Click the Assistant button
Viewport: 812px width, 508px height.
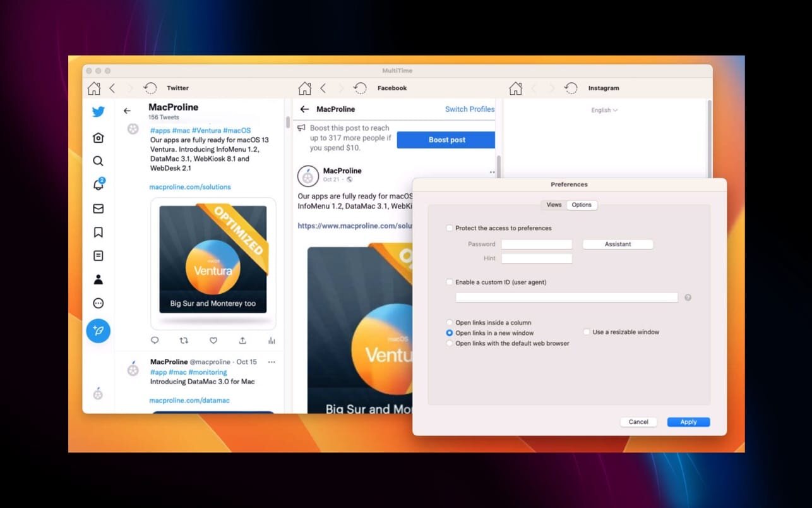pos(618,244)
